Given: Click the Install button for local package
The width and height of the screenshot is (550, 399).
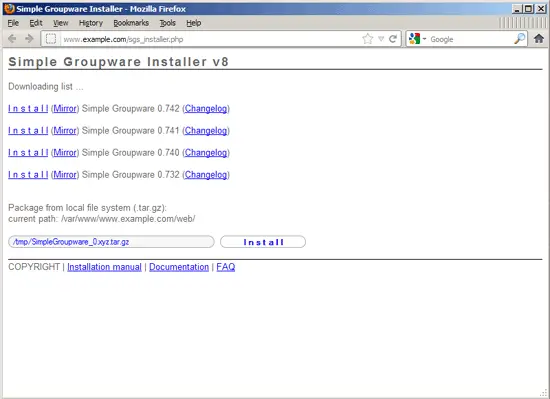Looking at the screenshot, I should click(263, 242).
